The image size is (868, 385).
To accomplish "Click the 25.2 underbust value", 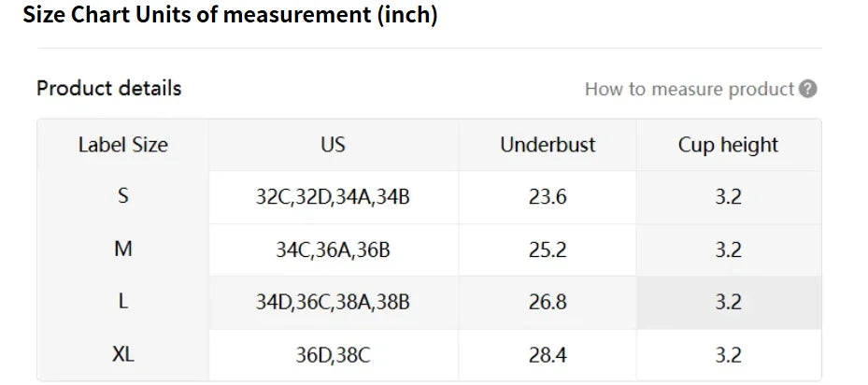I will click(x=548, y=250).
